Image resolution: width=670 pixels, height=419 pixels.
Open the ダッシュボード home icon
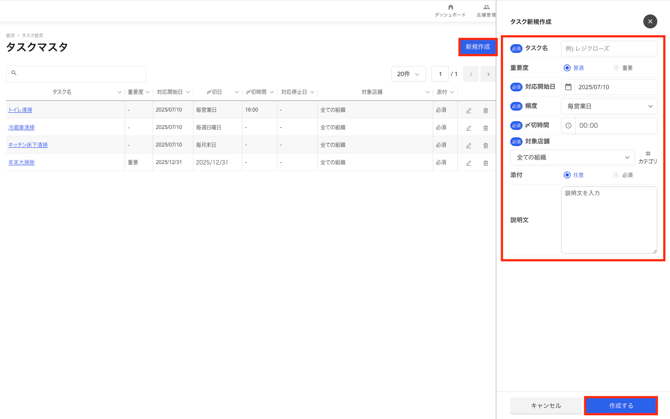coord(450,10)
